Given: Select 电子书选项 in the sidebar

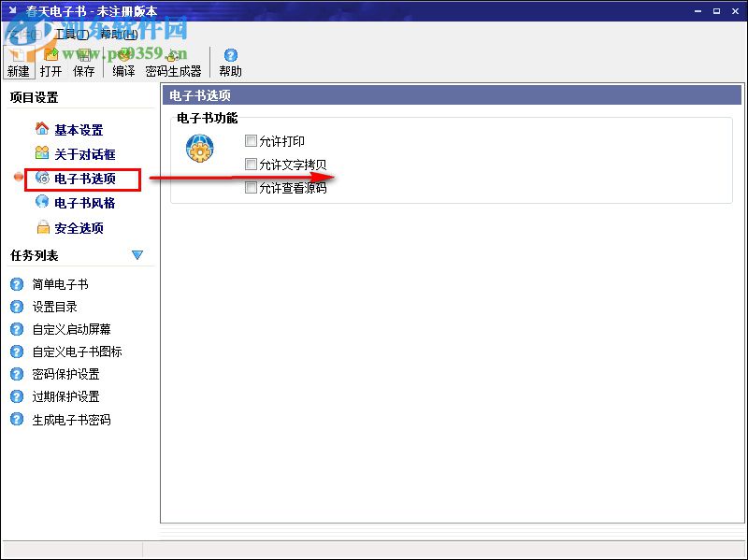Looking at the screenshot, I should point(85,179).
